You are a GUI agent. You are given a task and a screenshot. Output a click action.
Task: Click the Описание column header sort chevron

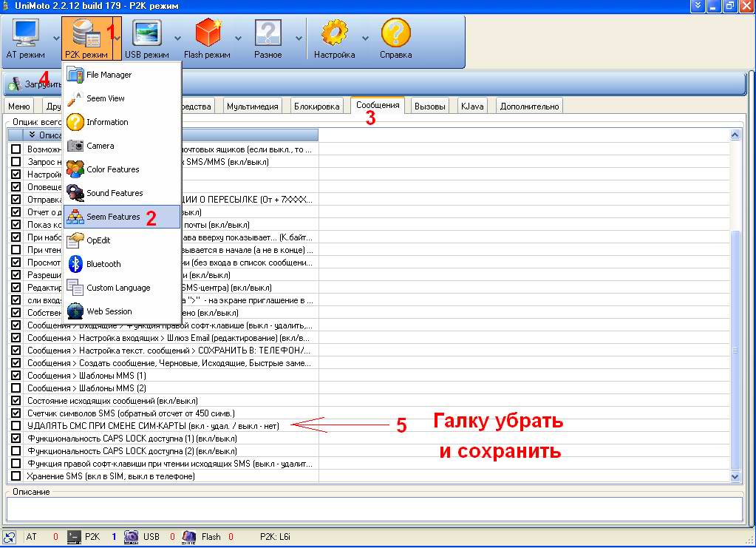point(33,135)
